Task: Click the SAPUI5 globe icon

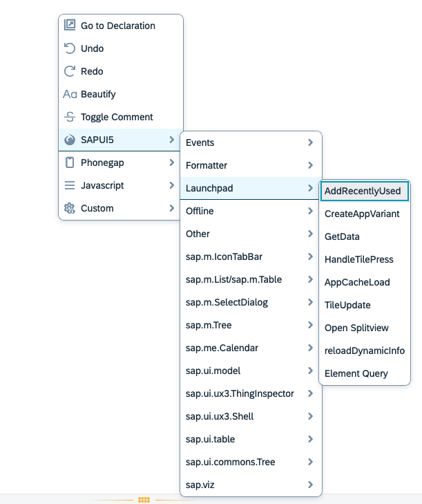Action: 70,140
